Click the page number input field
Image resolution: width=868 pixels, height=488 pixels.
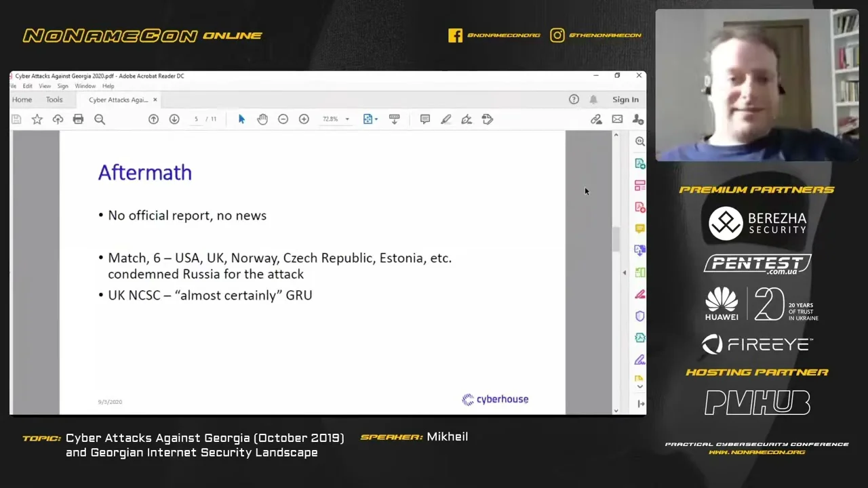196,119
